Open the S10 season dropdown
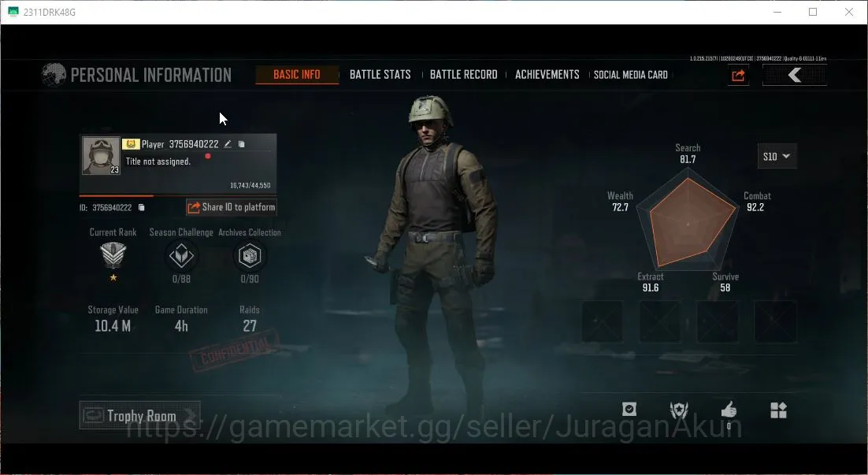This screenshot has width=868, height=475. pos(777,157)
